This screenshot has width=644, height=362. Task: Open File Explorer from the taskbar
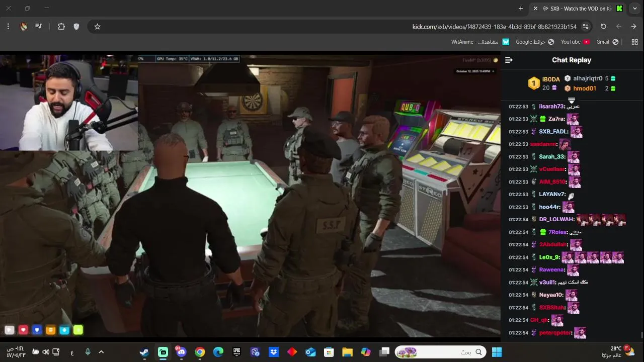(347, 352)
